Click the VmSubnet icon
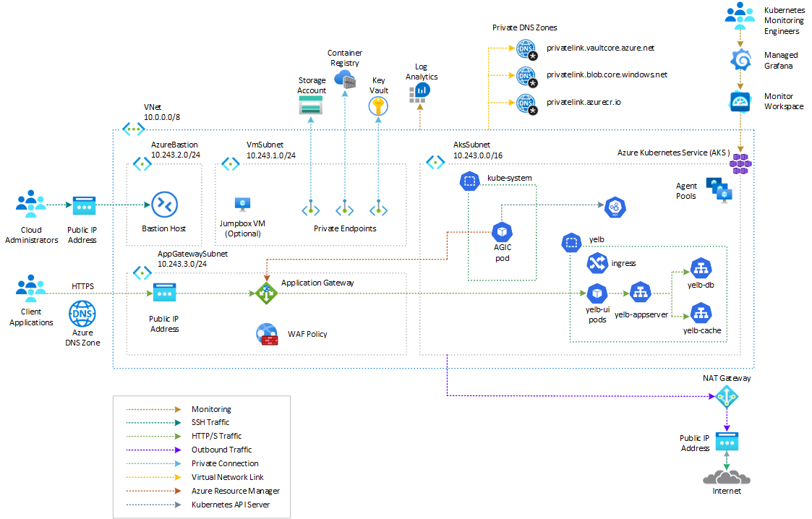This screenshot has height=519, width=812. click(x=231, y=164)
